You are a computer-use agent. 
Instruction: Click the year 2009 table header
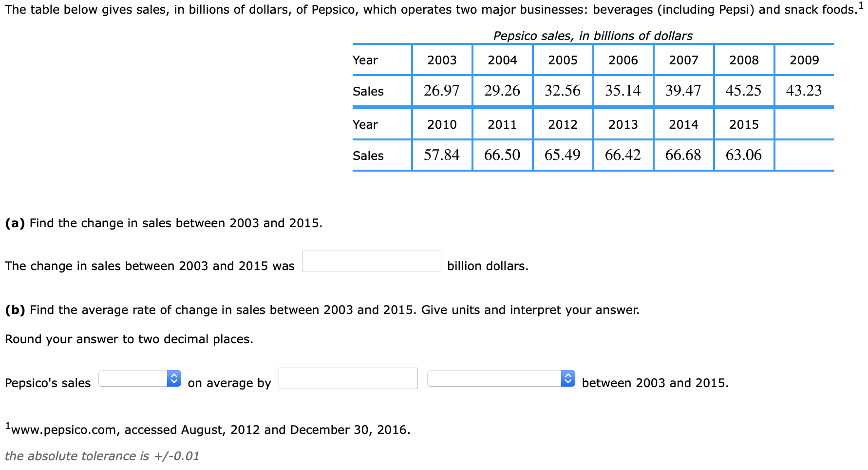[x=804, y=60]
